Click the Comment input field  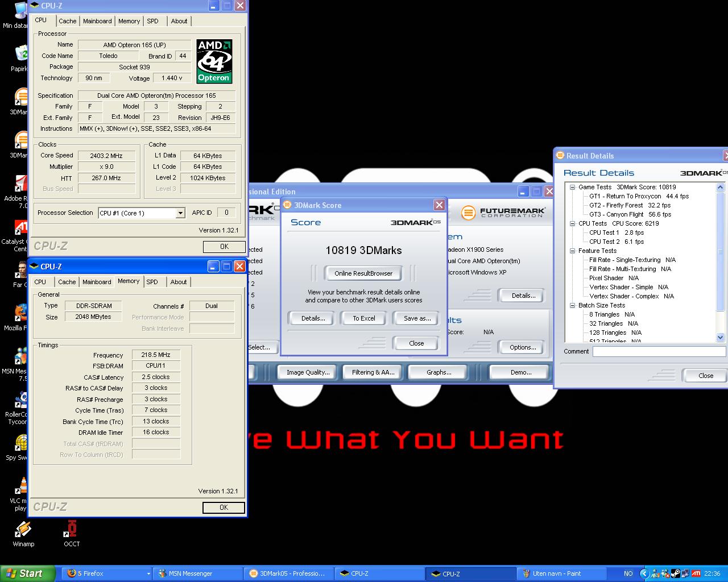[x=659, y=352]
